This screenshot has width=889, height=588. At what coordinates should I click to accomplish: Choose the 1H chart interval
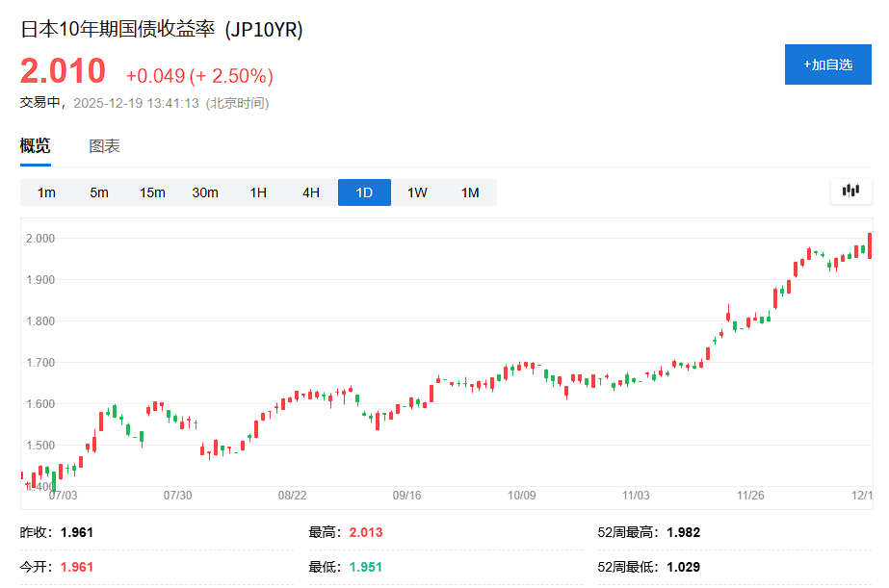(258, 192)
